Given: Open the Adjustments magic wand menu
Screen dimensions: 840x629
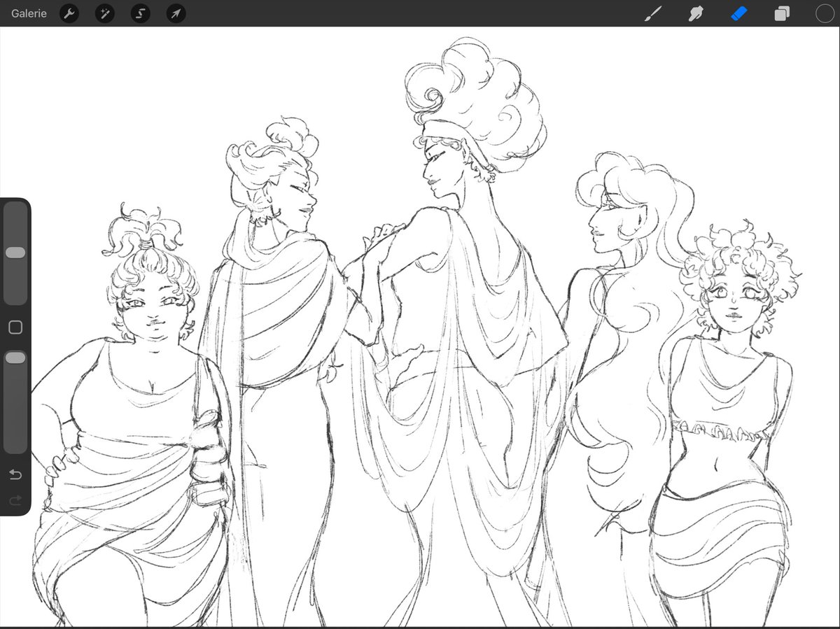Looking at the screenshot, I should (104, 13).
